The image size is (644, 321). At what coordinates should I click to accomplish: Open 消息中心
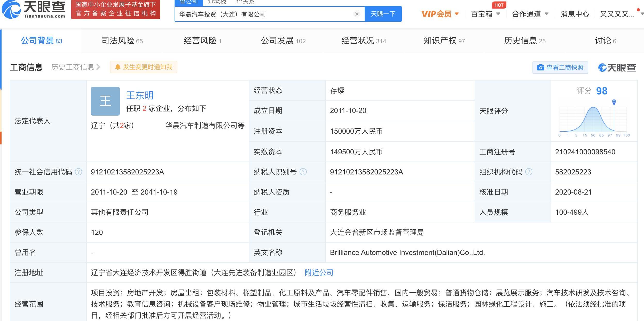coord(575,14)
